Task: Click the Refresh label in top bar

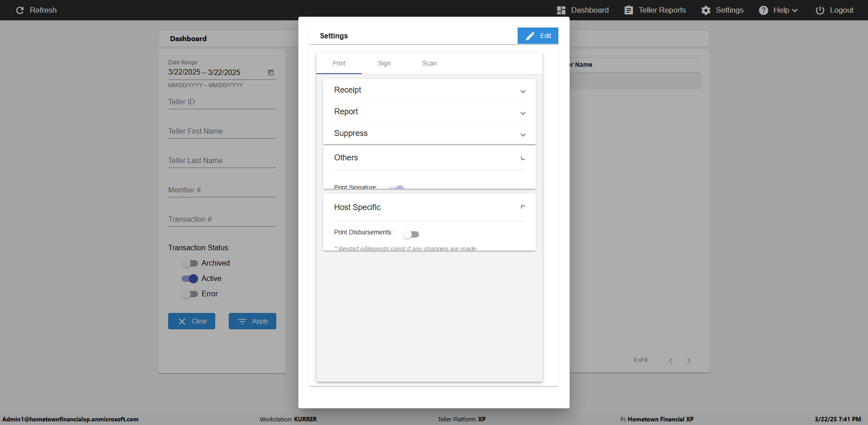Action: [43, 10]
